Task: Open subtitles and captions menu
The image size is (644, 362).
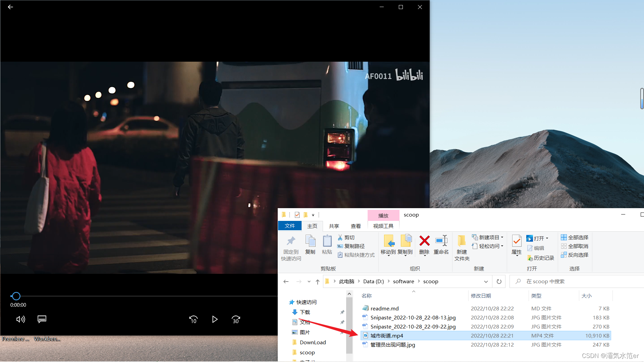Action: pos(42,319)
